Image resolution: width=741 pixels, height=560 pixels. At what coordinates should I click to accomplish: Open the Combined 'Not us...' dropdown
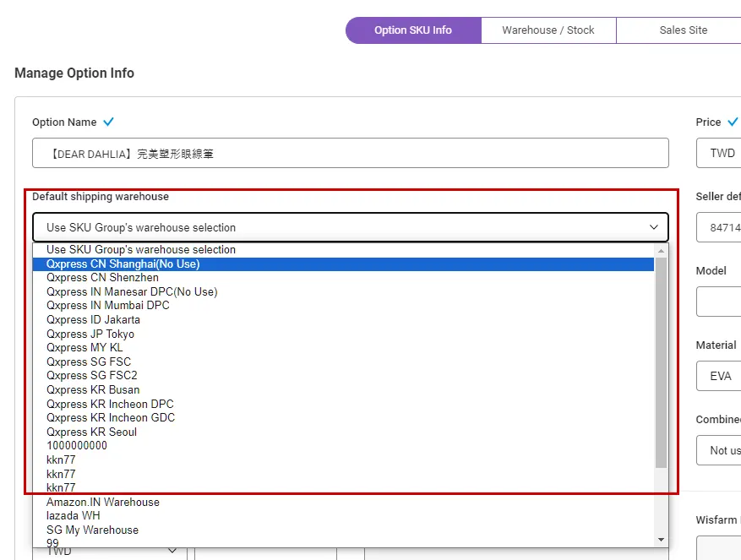pyautogui.click(x=719, y=450)
